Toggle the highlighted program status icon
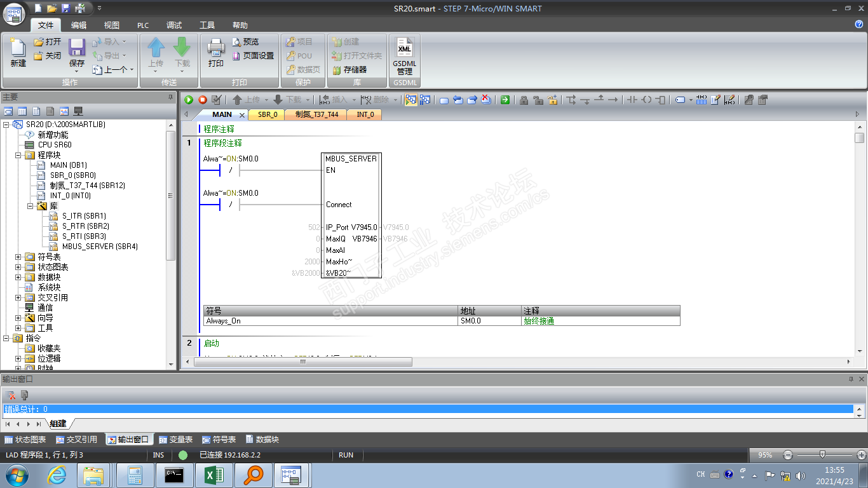Image resolution: width=868 pixels, height=488 pixels. 411,100
